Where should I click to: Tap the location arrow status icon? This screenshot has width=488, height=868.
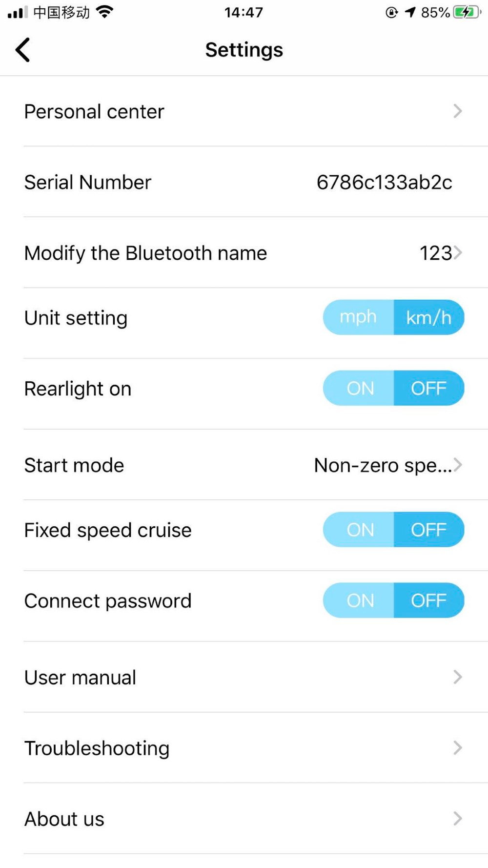pos(410,12)
